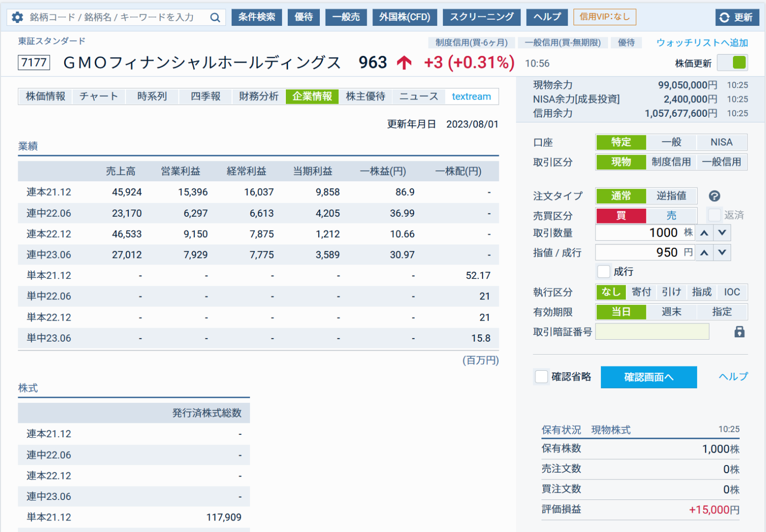Click the 確認画面へ button
The height and width of the screenshot is (532, 766).
649,377
